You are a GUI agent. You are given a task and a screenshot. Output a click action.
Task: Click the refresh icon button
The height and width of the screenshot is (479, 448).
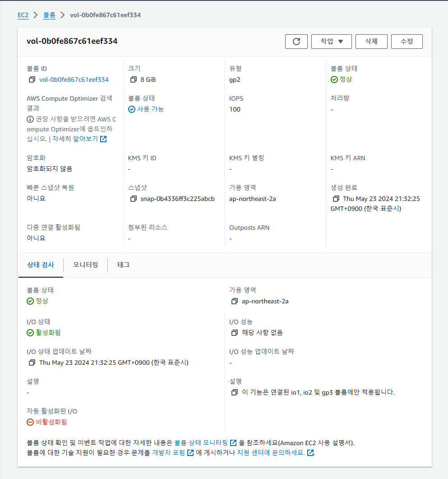click(296, 42)
